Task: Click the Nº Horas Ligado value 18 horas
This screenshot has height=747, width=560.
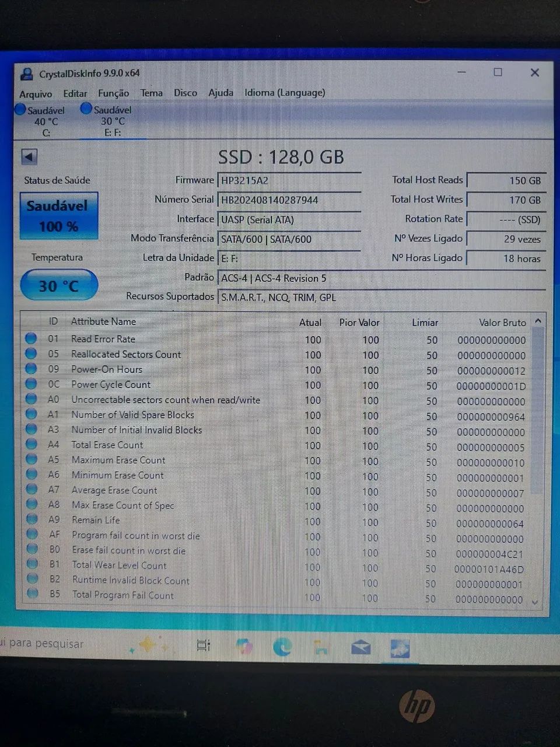Action: [506, 259]
